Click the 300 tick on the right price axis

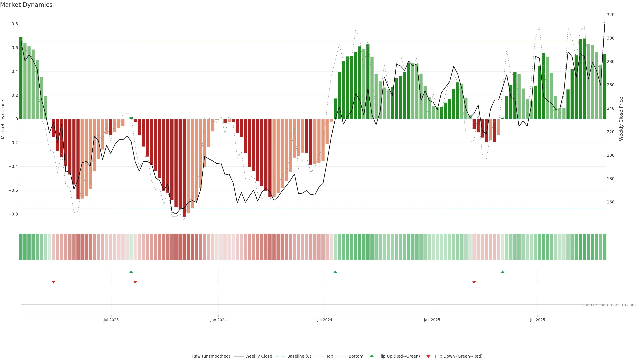610,38
